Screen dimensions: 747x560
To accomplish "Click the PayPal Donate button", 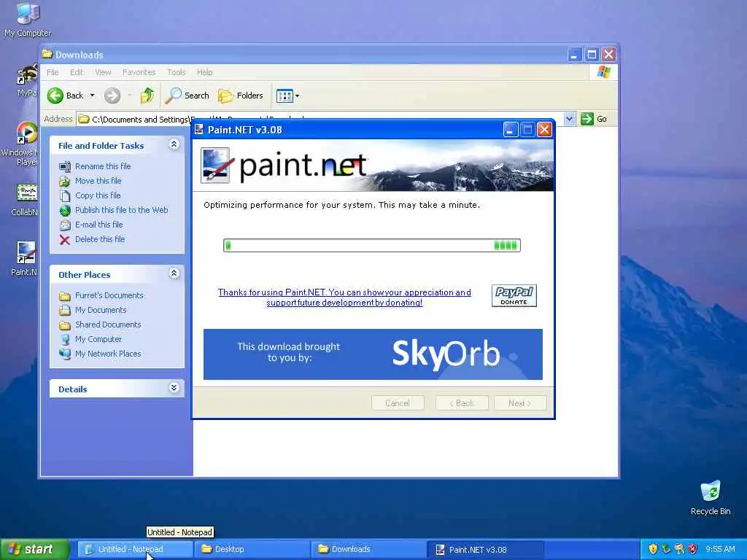I will click(x=514, y=296).
